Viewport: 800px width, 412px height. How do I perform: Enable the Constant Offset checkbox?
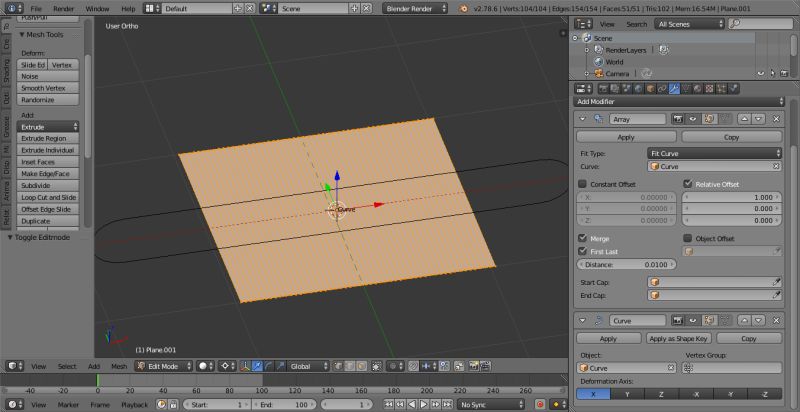(x=582, y=184)
